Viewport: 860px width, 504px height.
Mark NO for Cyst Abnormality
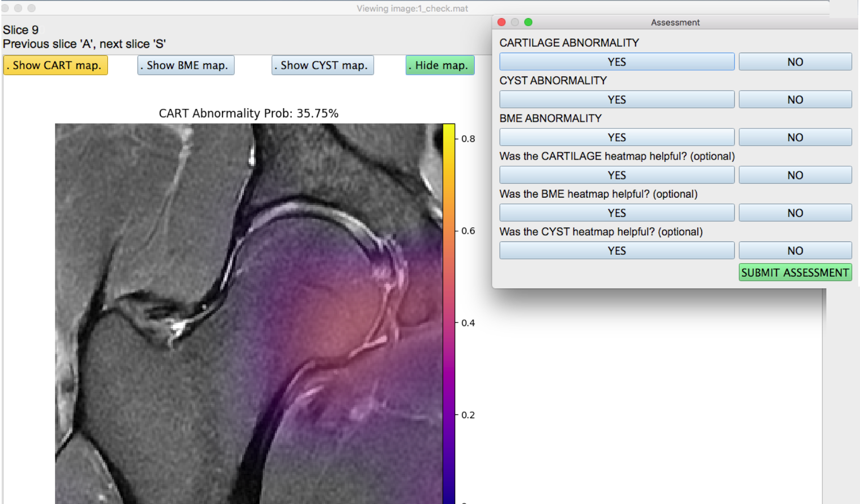click(x=795, y=100)
